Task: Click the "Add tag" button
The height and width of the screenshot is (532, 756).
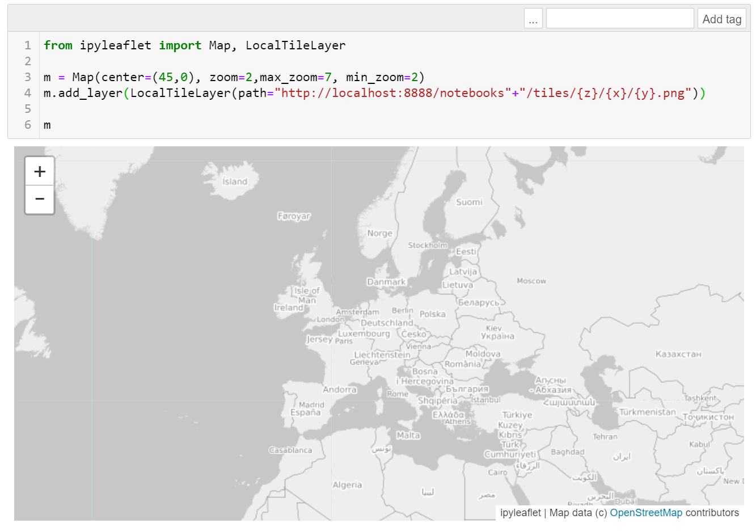Action: coord(721,18)
